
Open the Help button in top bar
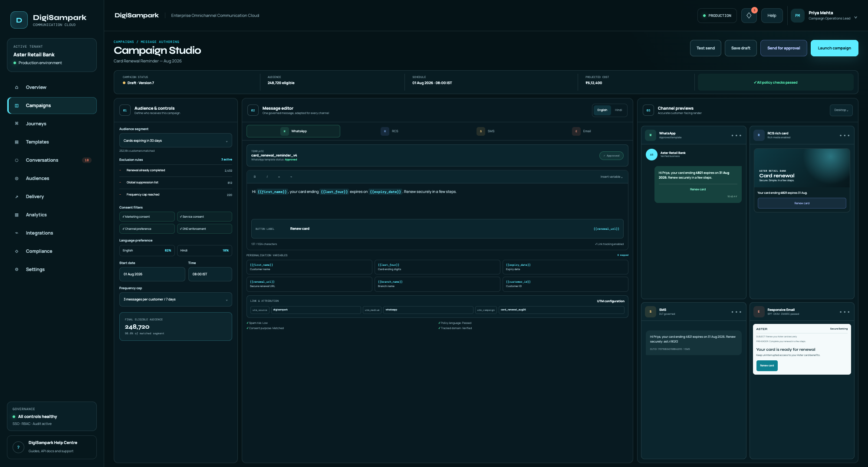(772, 16)
